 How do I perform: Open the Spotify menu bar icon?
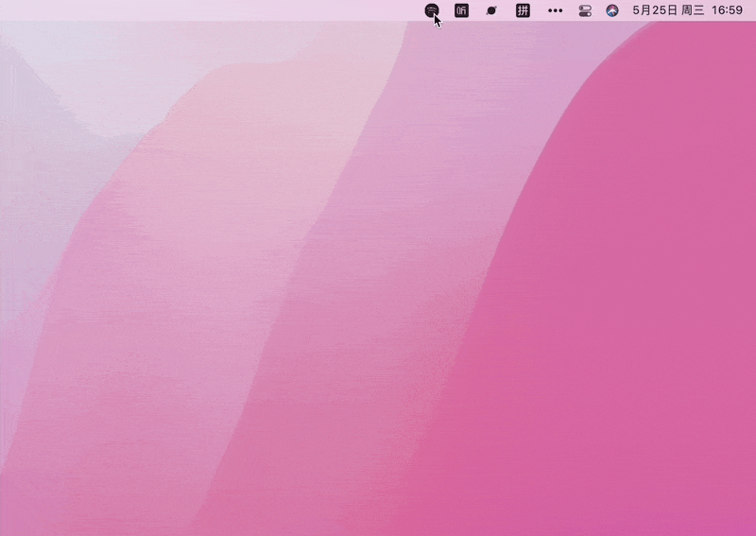click(432, 10)
